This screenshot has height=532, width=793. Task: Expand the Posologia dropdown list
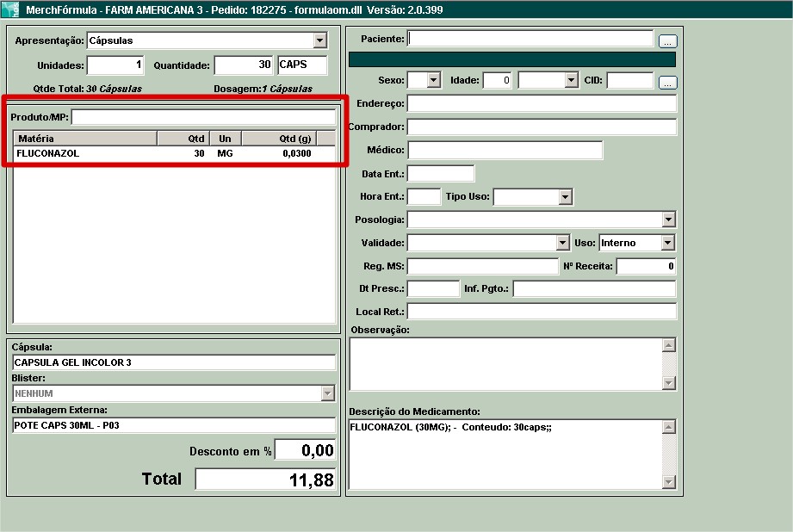point(668,220)
